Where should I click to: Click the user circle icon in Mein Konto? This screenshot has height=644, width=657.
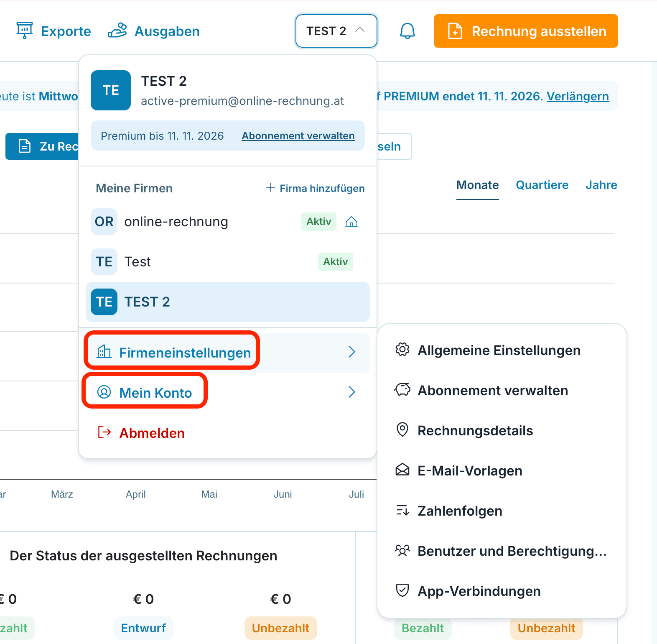[x=104, y=392]
